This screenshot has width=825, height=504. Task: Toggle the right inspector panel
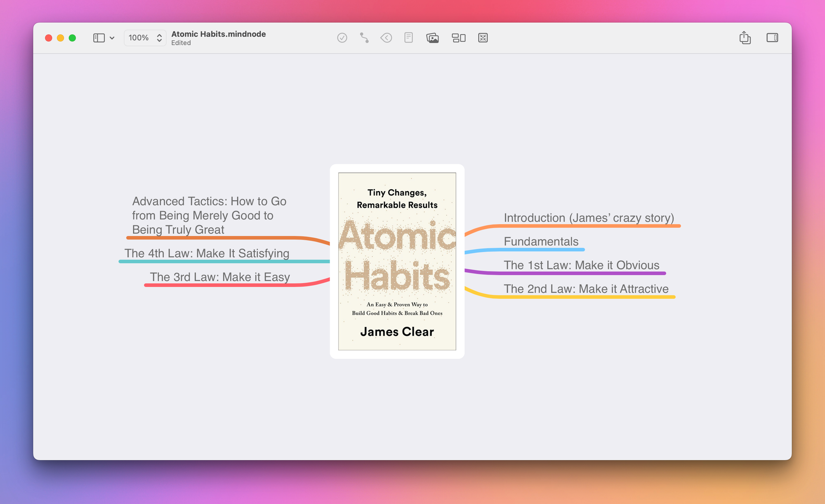pyautogui.click(x=772, y=38)
